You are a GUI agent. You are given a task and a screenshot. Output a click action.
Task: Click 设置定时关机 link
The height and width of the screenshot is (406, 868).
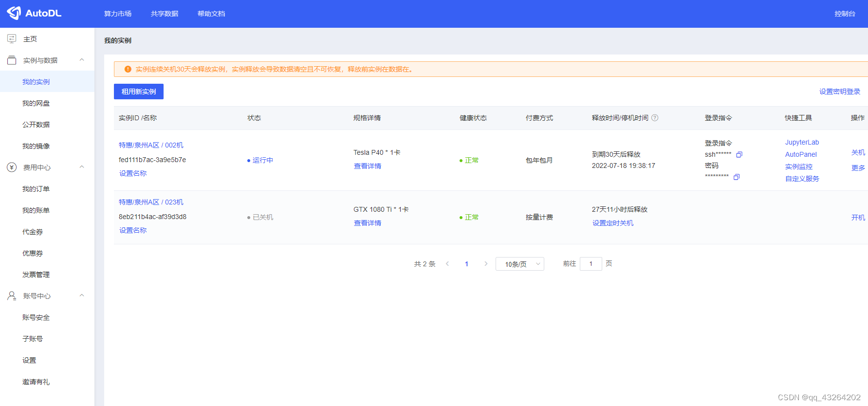[613, 223]
